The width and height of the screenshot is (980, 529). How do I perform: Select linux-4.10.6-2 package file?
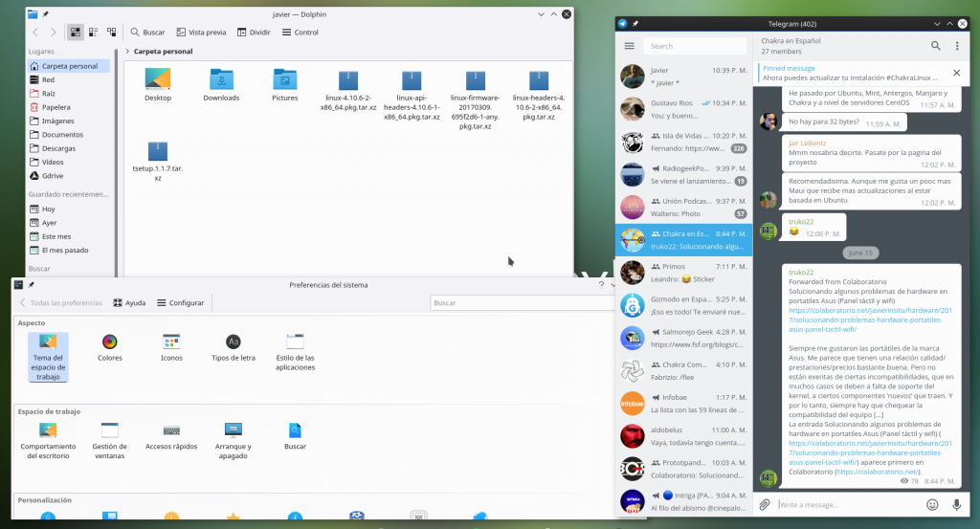coord(348,91)
